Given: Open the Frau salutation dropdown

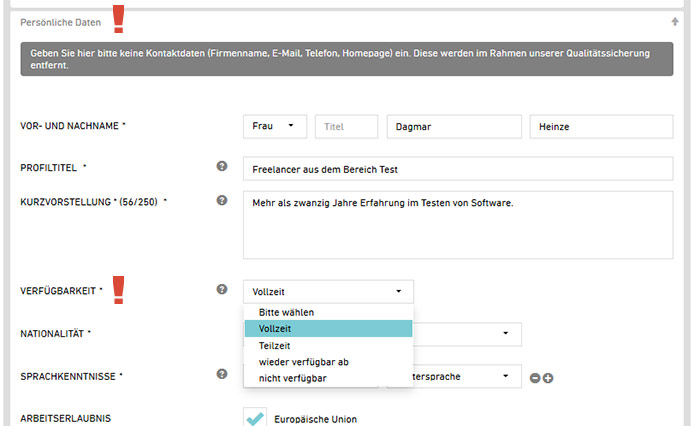Looking at the screenshot, I should point(274,126).
